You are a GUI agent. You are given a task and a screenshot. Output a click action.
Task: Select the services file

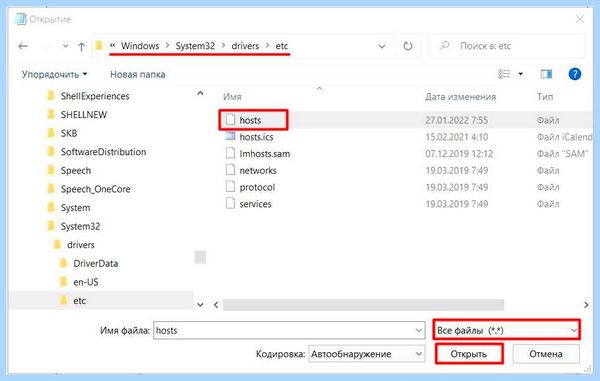256,204
